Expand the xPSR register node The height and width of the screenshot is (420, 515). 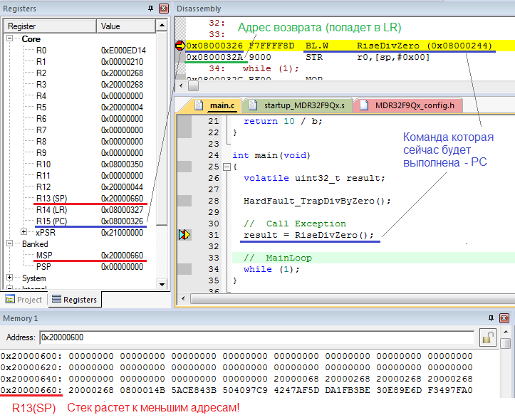click(24, 233)
